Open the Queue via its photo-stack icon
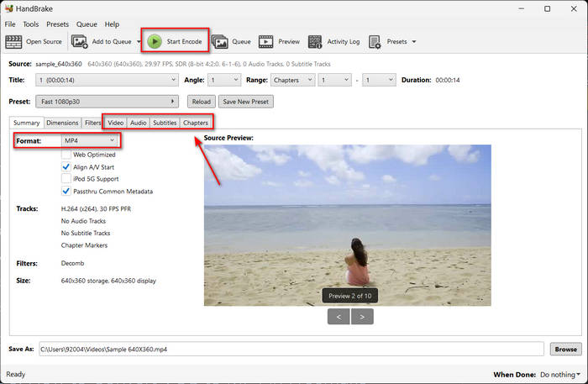 [220, 42]
